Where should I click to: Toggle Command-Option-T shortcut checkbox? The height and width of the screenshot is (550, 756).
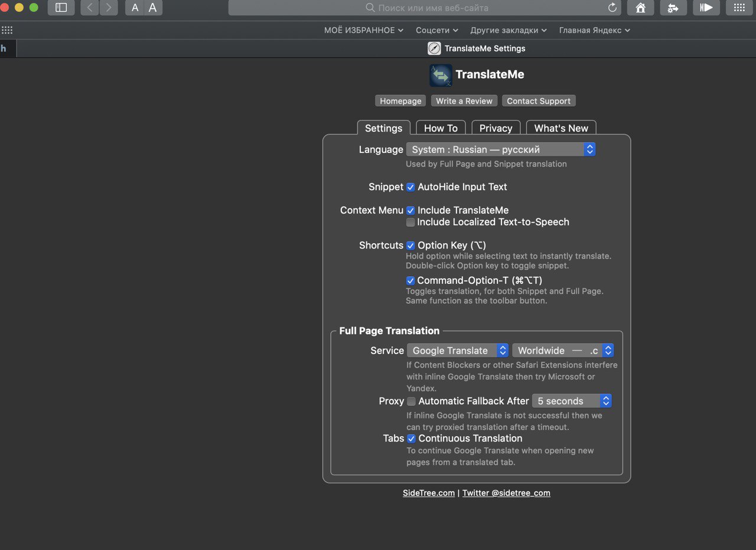(x=410, y=281)
